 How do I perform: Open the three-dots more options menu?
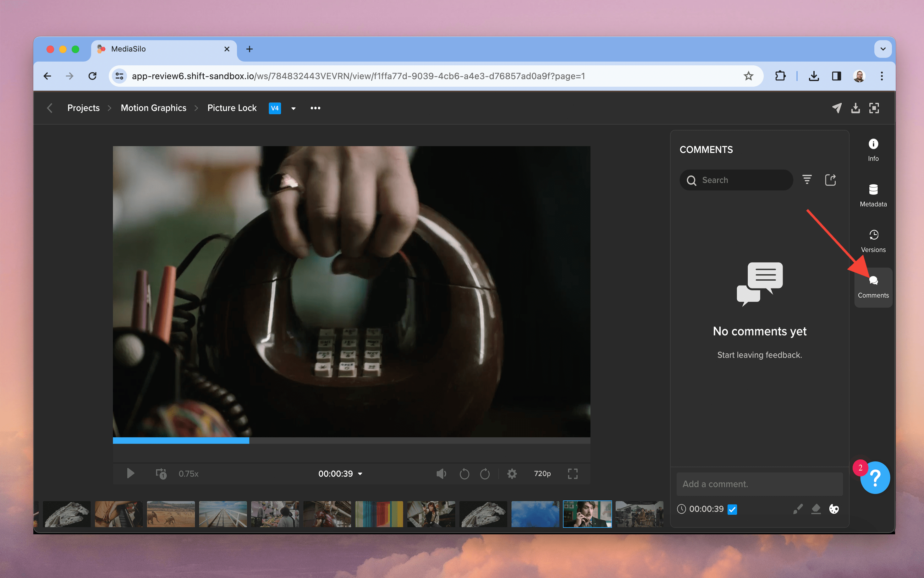click(315, 108)
